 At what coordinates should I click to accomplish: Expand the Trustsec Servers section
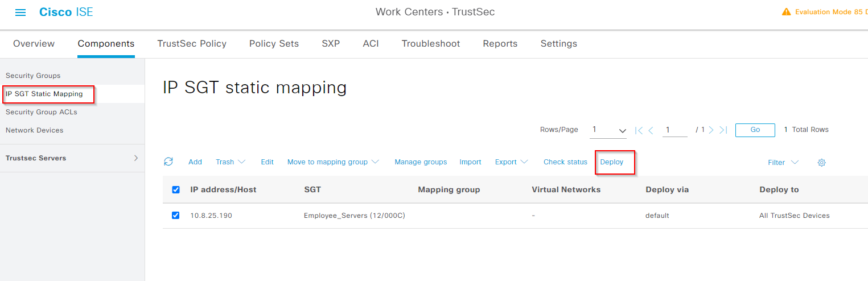click(72, 158)
